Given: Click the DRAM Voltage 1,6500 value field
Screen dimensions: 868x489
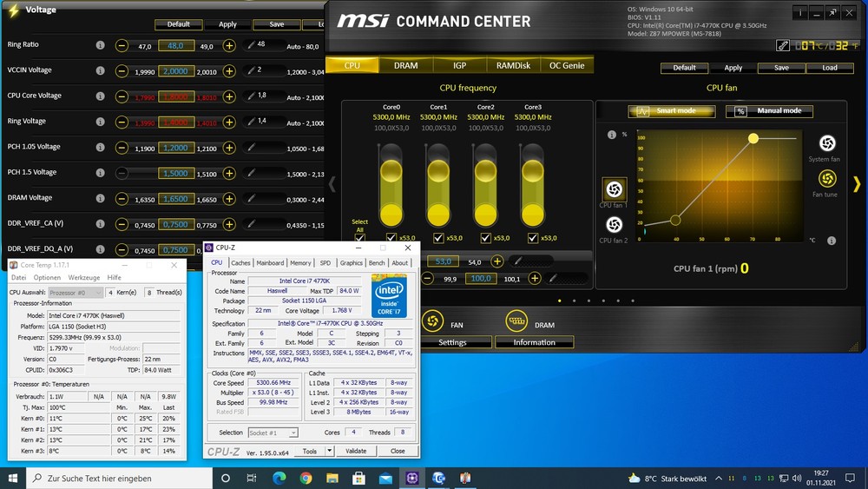Looking at the screenshot, I should (176, 199).
